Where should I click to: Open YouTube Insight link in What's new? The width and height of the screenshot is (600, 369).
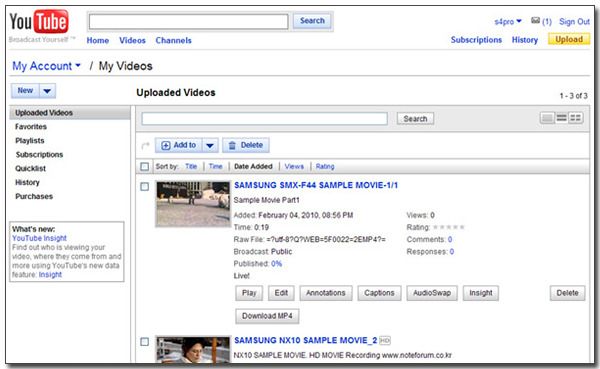(x=39, y=238)
